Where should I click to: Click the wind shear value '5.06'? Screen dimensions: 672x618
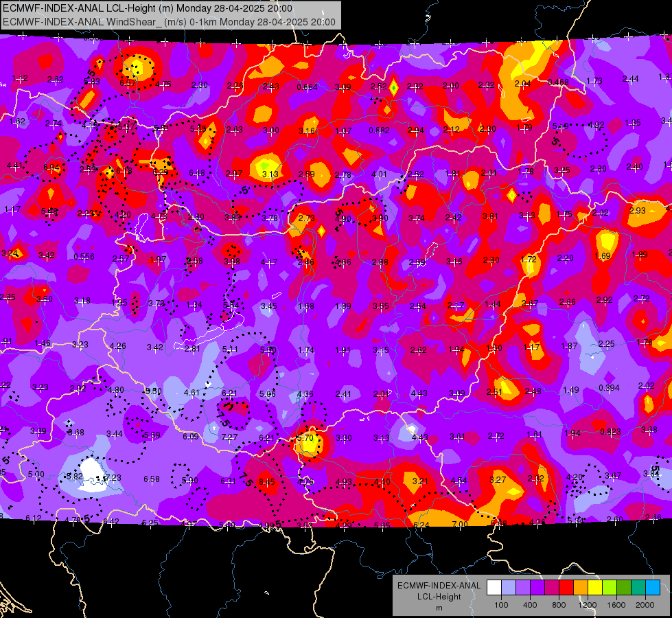click(268, 393)
